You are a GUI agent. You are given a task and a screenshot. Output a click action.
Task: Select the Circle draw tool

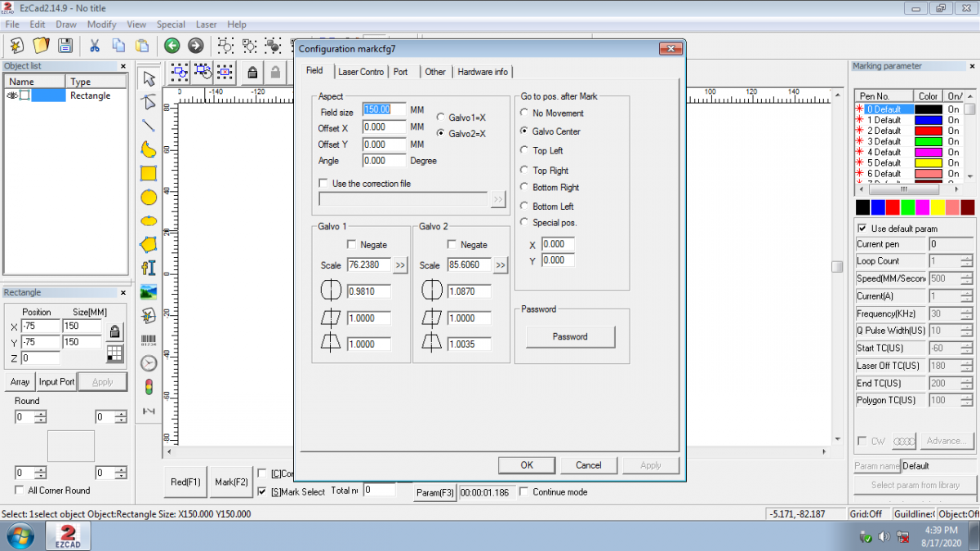point(149,197)
